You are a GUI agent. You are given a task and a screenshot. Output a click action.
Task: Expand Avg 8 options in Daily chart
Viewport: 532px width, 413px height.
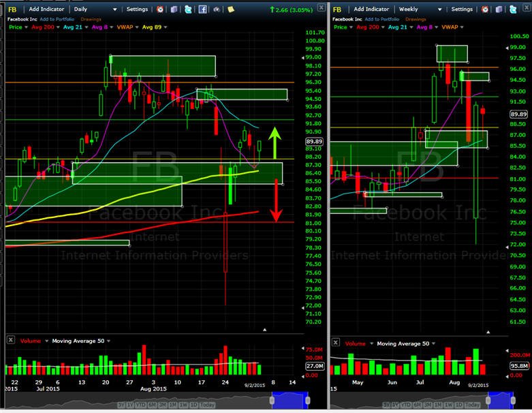tap(111, 27)
